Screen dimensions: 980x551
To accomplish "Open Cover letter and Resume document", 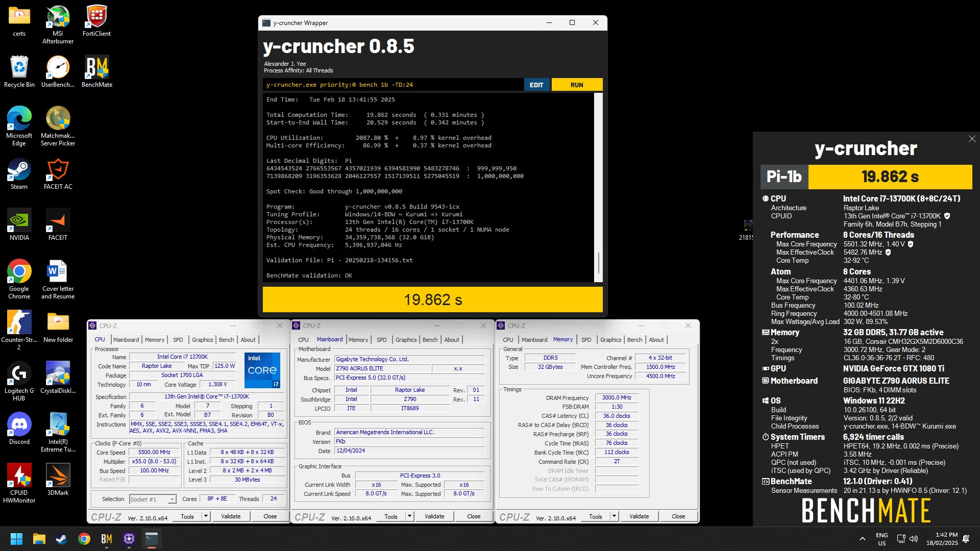I will (58, 279).
